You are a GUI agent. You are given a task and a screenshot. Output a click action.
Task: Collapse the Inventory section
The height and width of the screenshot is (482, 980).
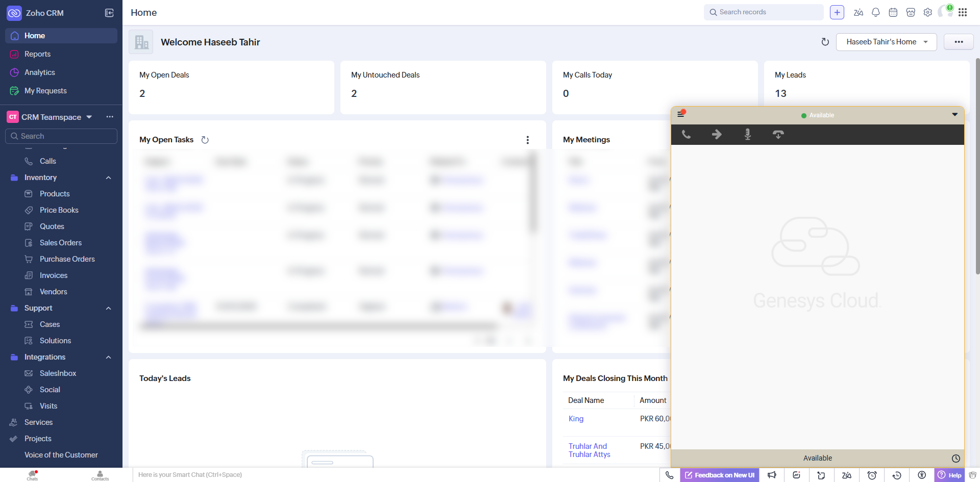[108, 177]
